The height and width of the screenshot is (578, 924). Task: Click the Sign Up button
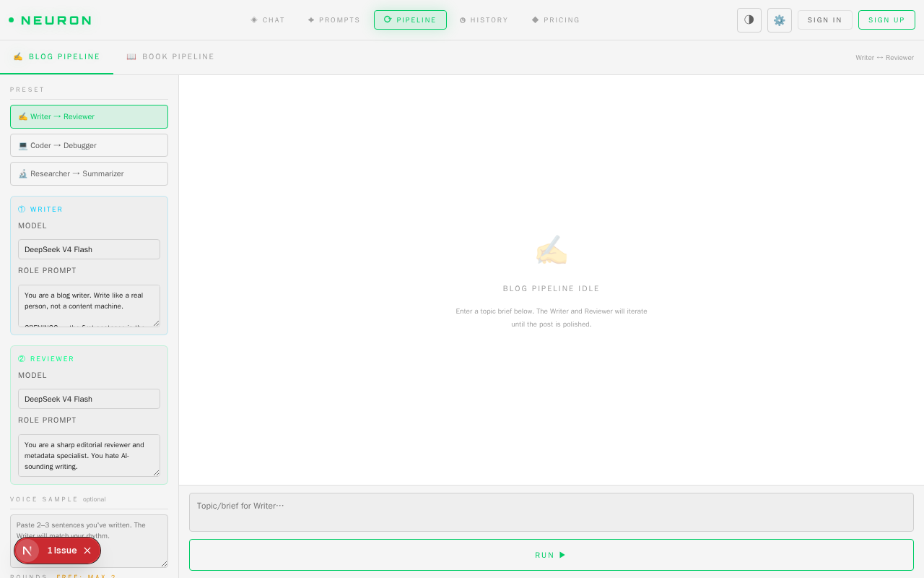(886, 20)
